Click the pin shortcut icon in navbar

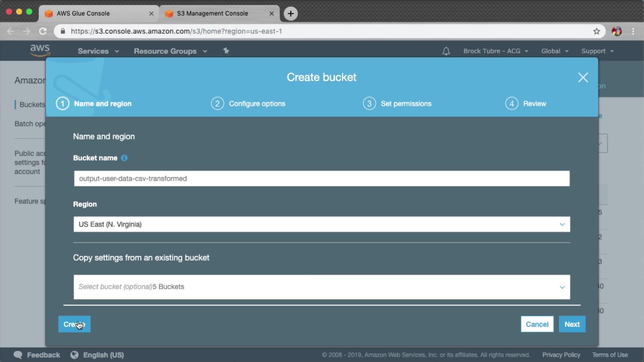tap(226, 51)
